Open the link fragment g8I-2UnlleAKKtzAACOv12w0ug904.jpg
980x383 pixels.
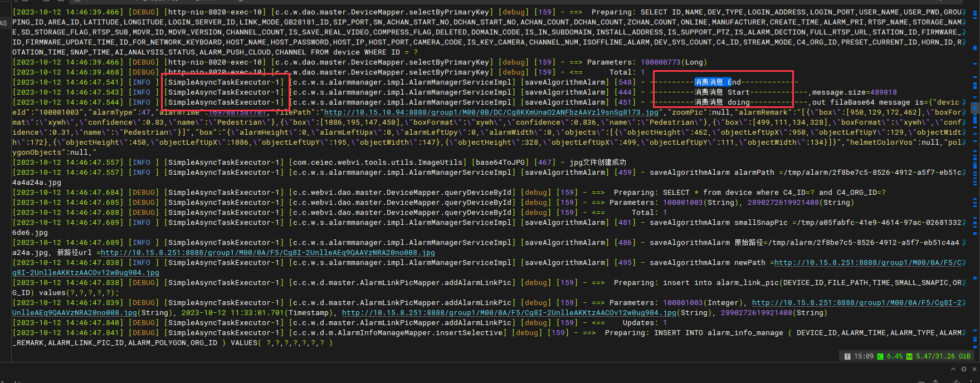86,273
